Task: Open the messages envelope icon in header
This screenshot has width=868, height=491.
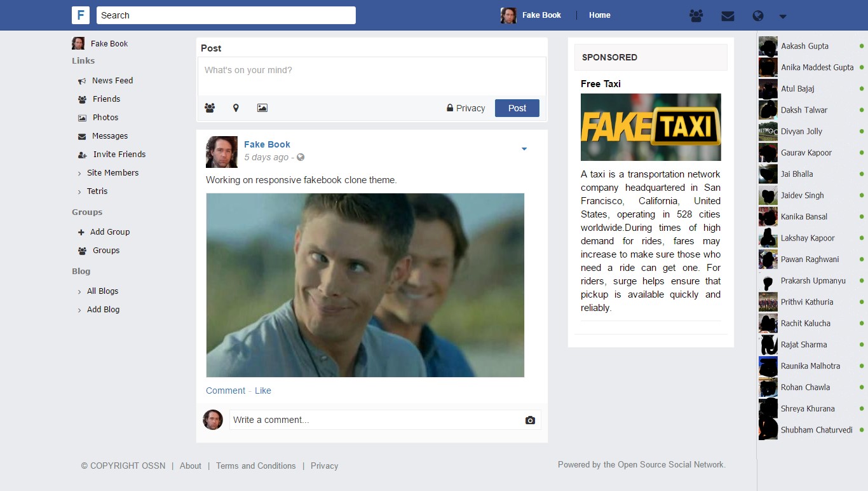Action: (x=728, y=16)
